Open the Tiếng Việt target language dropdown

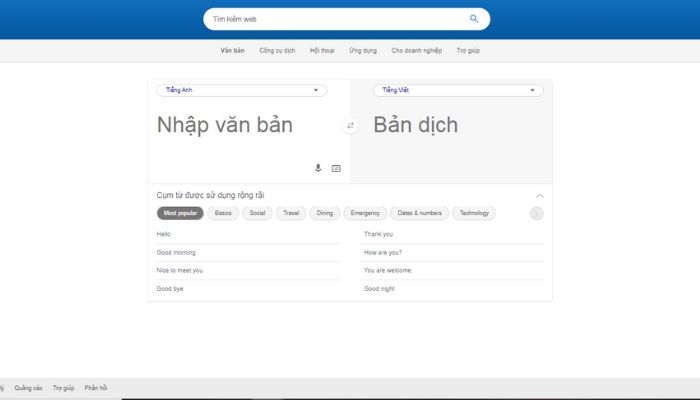click(458, 90)
